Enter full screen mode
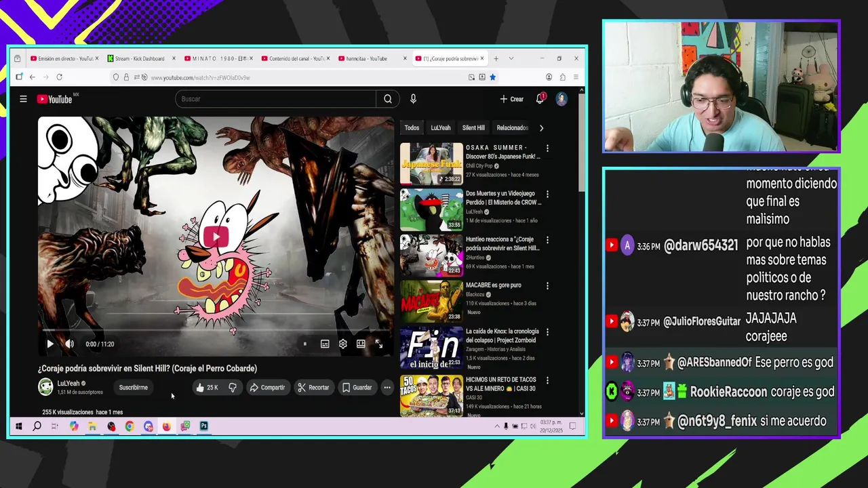 (x=379, y=344)
